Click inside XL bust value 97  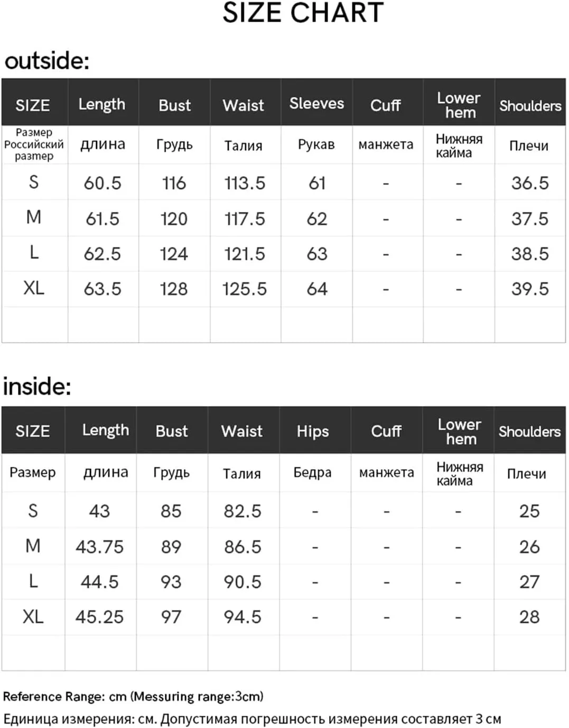click(x=171, y=616)
